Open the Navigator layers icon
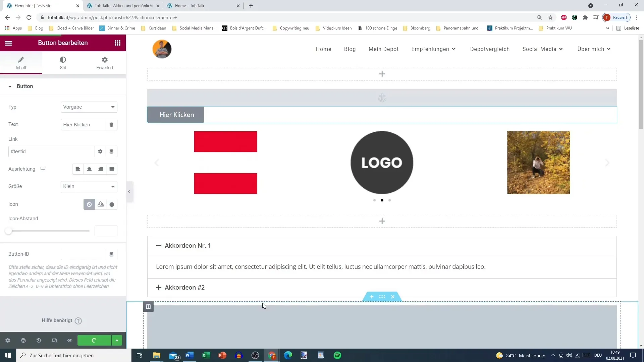Viewport: 644px width, 362px height. 23,341
